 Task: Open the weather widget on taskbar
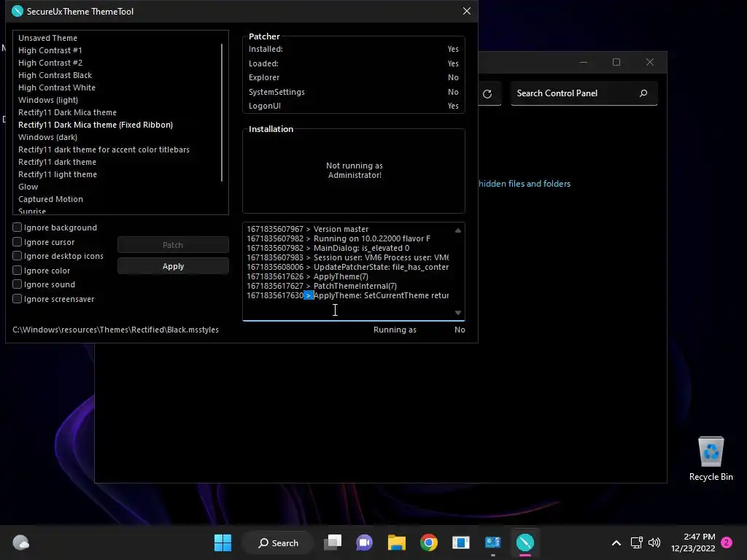click(20, 542)
